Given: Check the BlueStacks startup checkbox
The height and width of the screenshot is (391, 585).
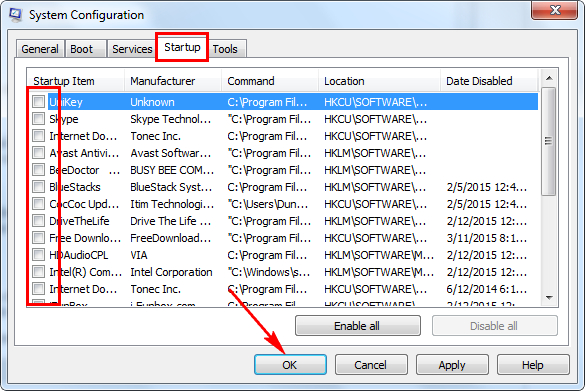Looking at the screenshot, I should pos(38,187).
